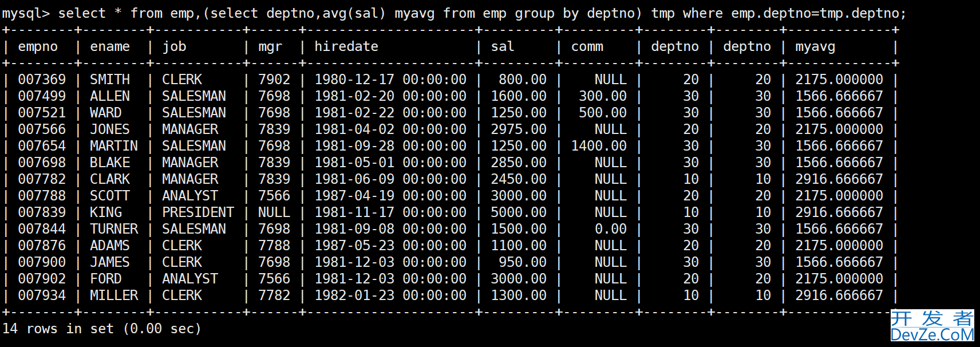The width and height of the screenshot is (980, 347).
Task: Select employee name WARD
Action: tap(106, 113)
